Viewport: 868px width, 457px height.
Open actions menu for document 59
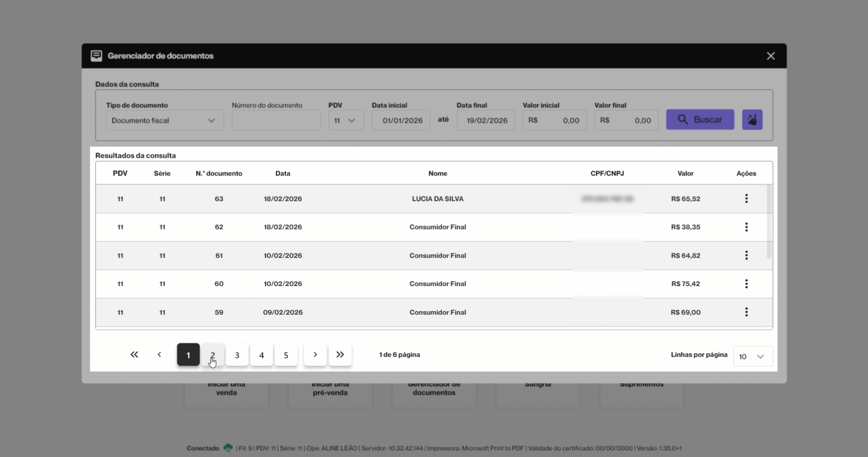(x=746, y=312)
